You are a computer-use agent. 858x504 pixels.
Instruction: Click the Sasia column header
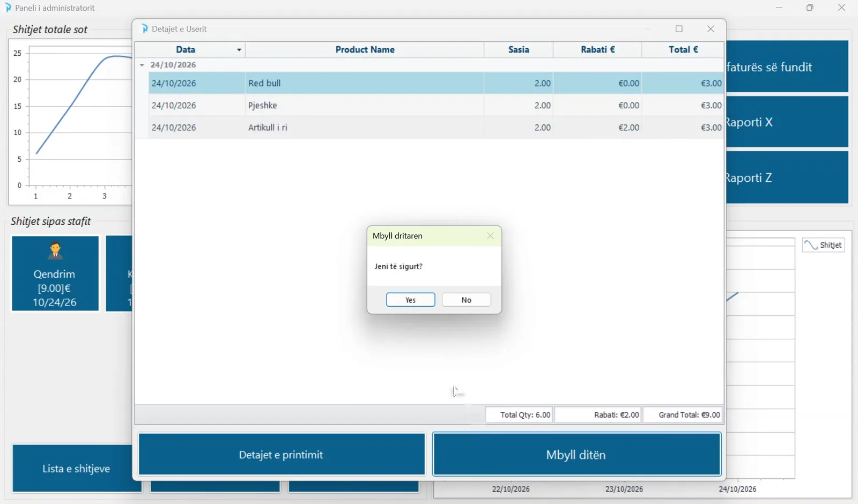pyautogui.click(x=519, y=49)
